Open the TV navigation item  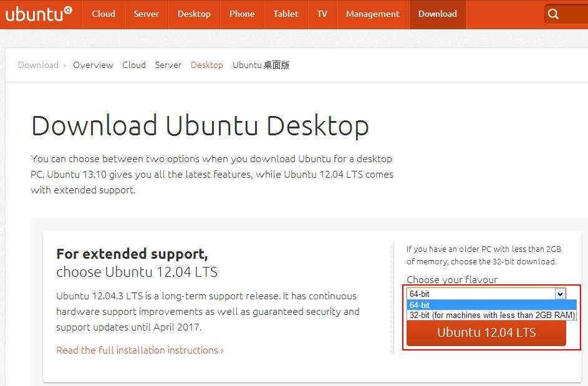(322, 14)
